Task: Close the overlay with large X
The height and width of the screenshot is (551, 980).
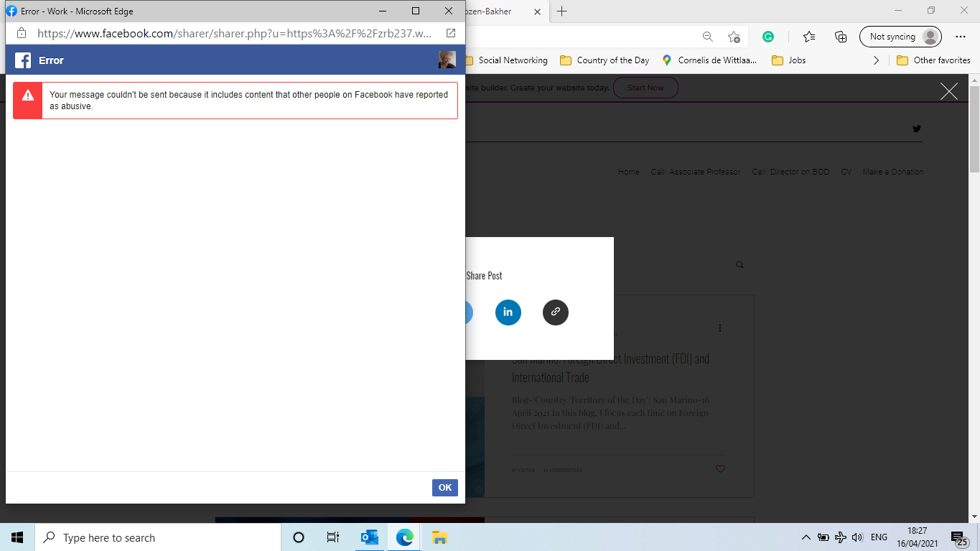Action: tap(949, 91)
